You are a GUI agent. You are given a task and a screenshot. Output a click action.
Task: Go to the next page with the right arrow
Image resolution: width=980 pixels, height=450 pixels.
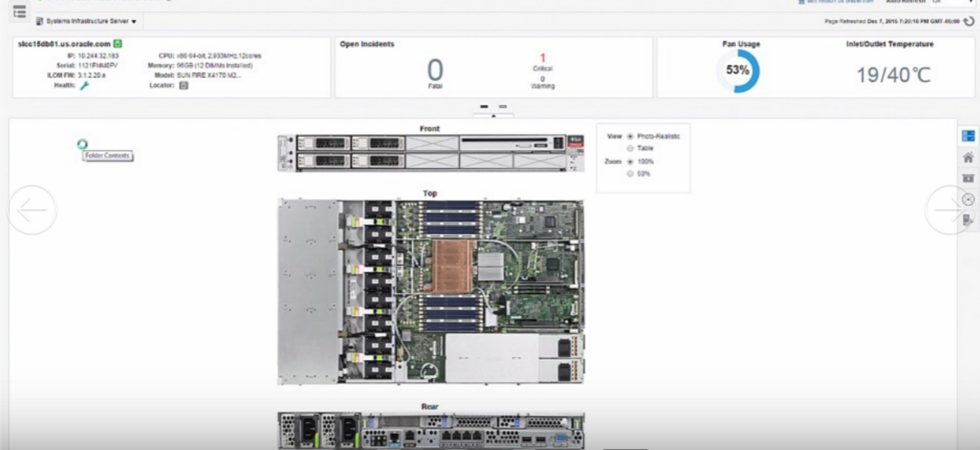pyautogui.click(x=948, y=210)
